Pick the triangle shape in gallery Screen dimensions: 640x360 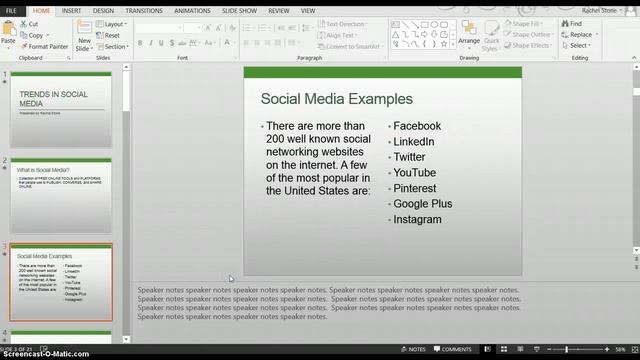396,35
